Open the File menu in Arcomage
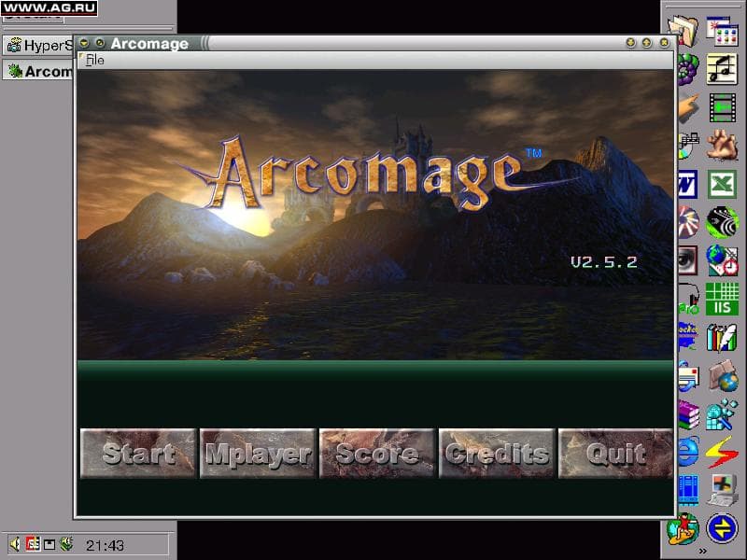747x560 pixels. 95,60
